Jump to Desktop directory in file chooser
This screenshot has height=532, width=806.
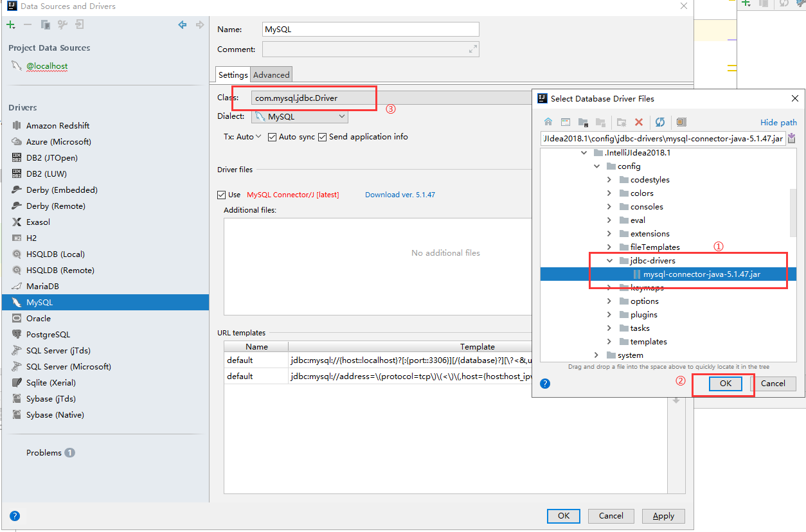coord(566,122)
